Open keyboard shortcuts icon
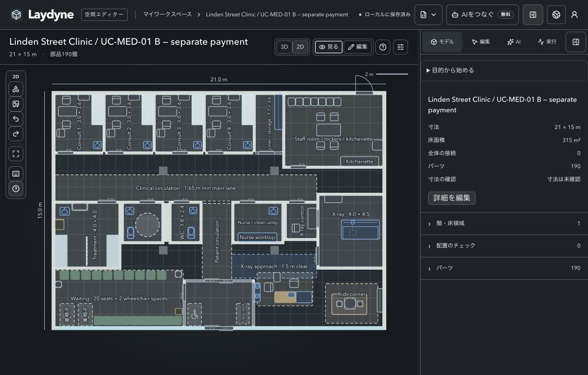This screenshot has width=588, height=375. (x=16, y=174)
